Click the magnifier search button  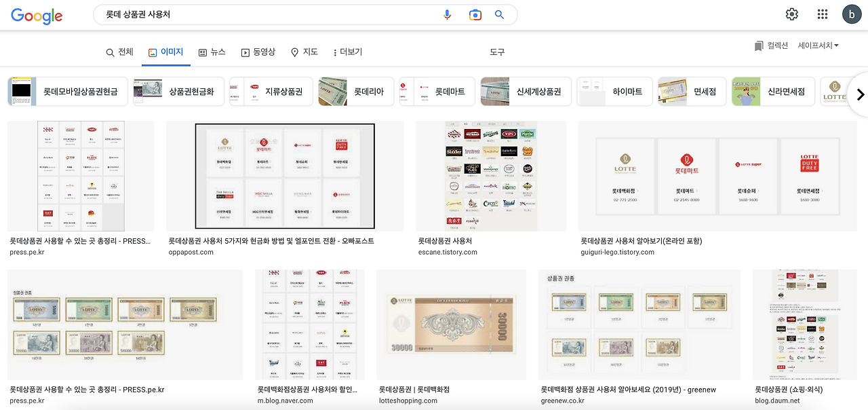pos(500,14)
